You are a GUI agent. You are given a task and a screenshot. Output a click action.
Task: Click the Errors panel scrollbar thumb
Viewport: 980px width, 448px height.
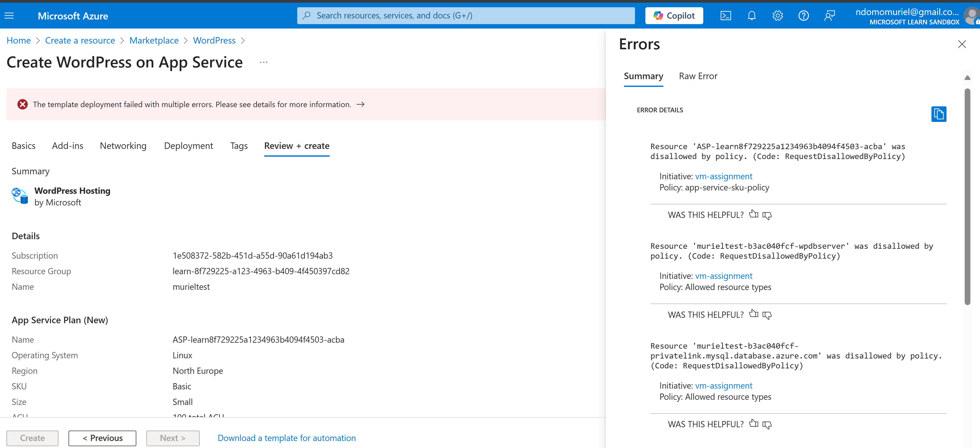coord(968,197)
